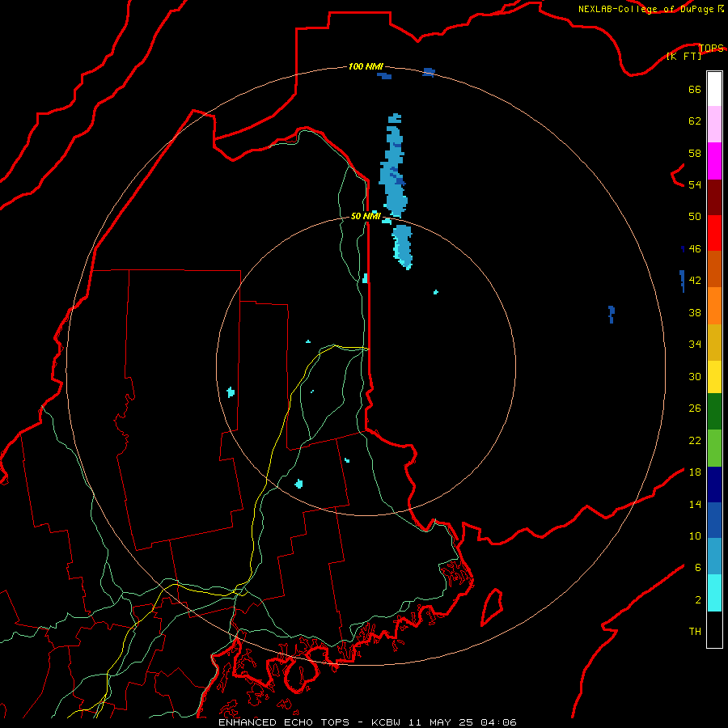Click the light pink swatch at 62
The image size is (728, 728).
pyautogui.click(x=714, y=124)
